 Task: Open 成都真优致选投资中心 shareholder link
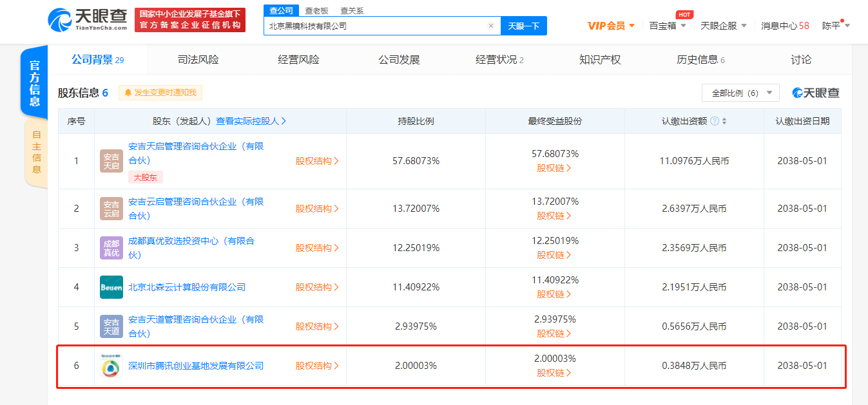(x=191, y=248)
